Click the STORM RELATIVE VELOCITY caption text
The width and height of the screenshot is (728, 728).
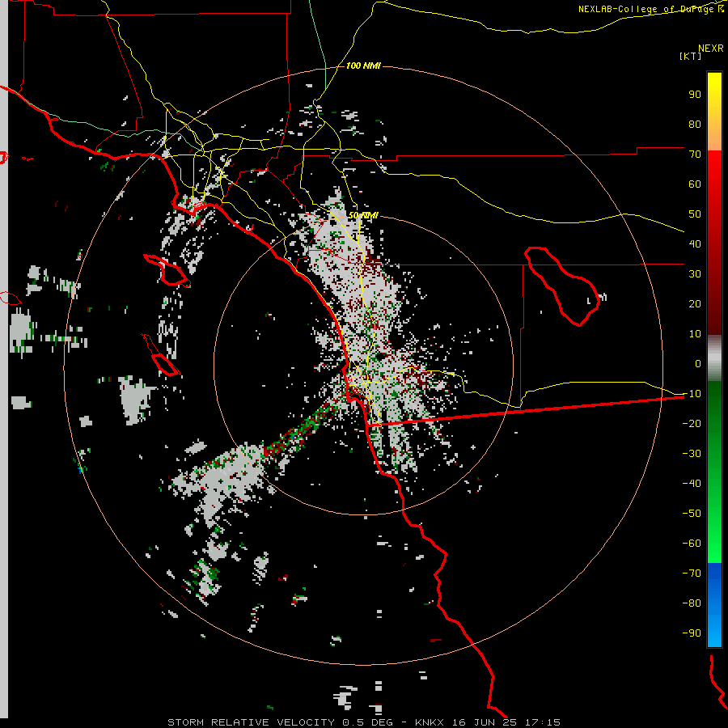252,722
